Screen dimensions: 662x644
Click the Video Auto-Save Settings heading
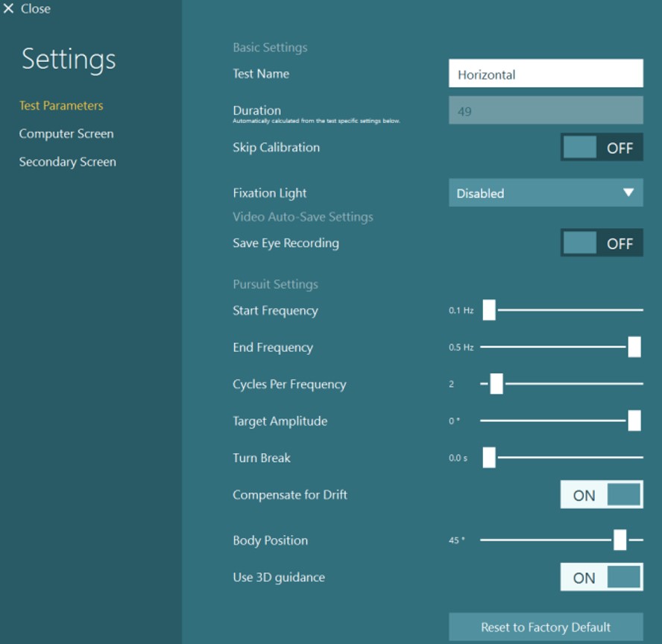[303, 217]
